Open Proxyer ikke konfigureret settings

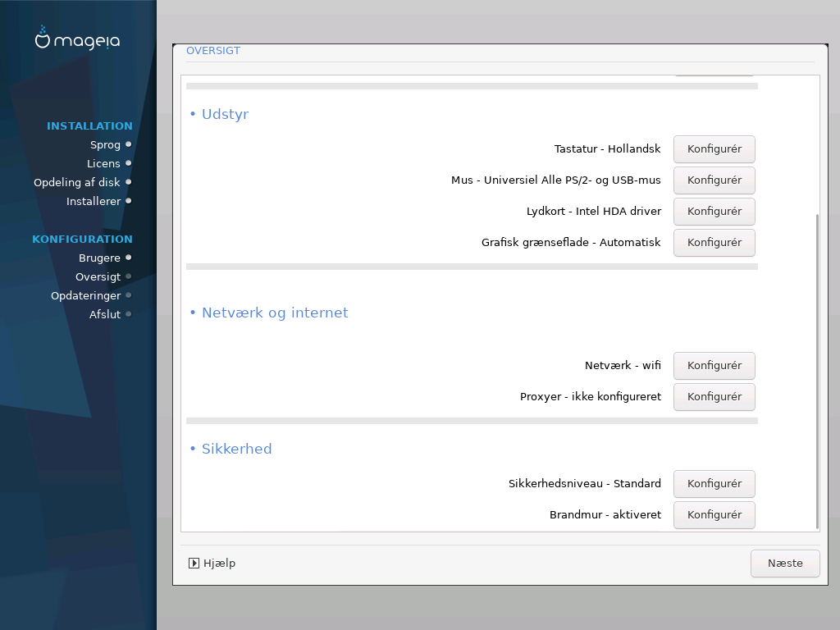pyautogui.click(x=714, y=396)
